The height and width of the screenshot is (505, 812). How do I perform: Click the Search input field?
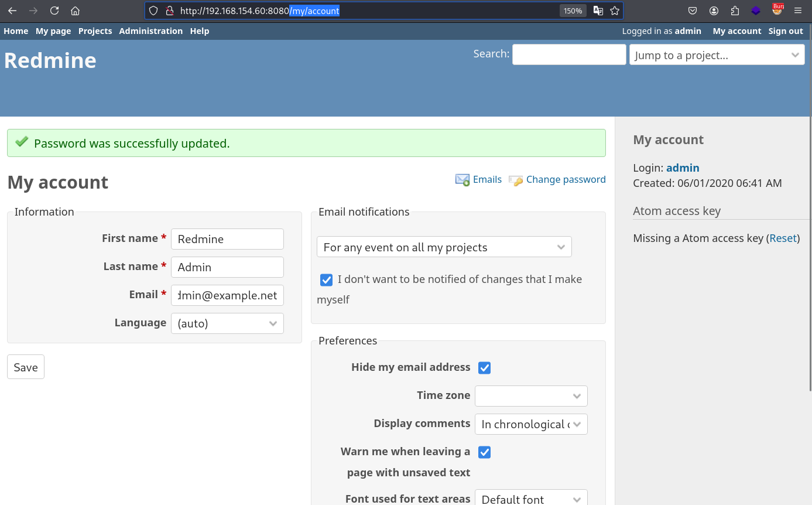click(x=569, y=54)
